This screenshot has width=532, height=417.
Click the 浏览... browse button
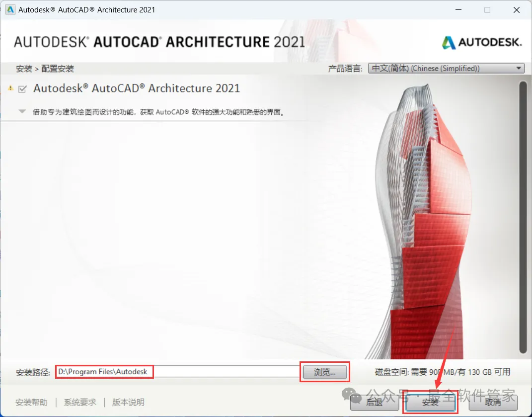[325, 372]
